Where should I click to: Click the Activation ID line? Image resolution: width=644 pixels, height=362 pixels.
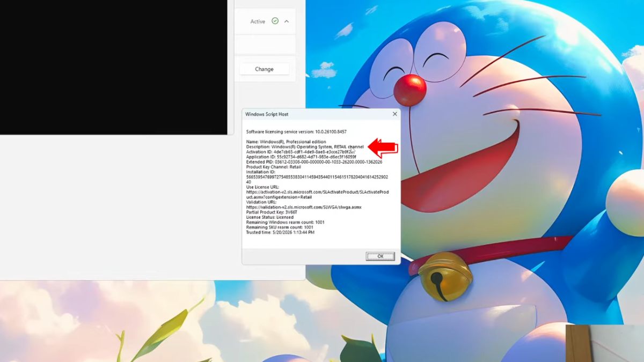pyautogui.click(x=301, y=152)
